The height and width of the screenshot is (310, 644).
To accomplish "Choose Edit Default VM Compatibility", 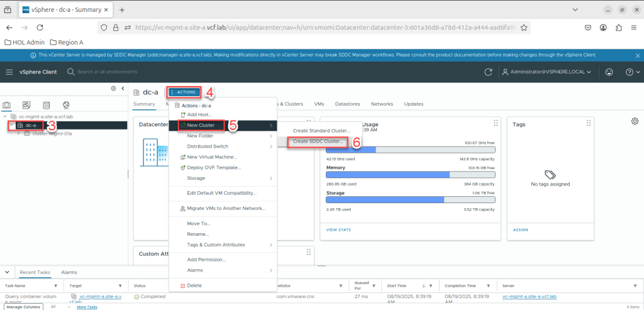I will click(223, 193).
